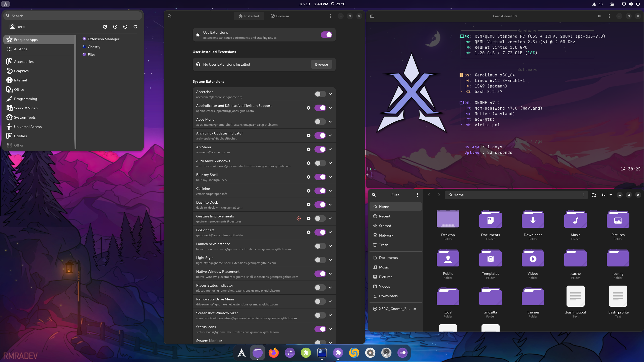Switch to the Browse tab in Extensions

coord(280,16)
